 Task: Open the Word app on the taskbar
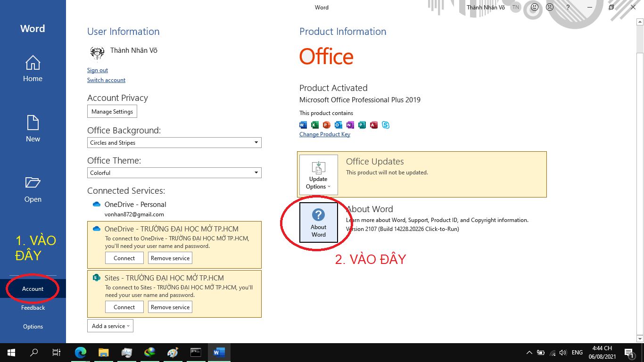218,352
